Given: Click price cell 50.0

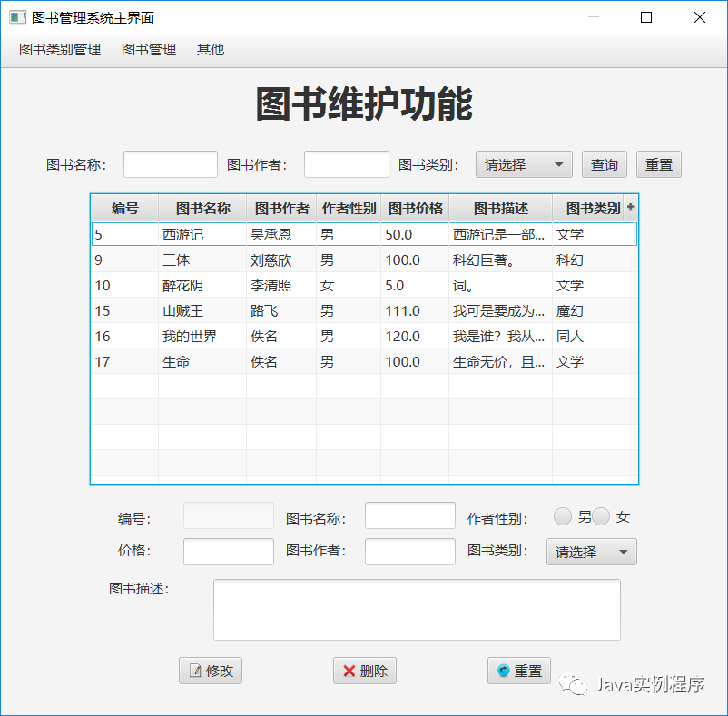Looking at the screenshot, I should pos(415,234).
